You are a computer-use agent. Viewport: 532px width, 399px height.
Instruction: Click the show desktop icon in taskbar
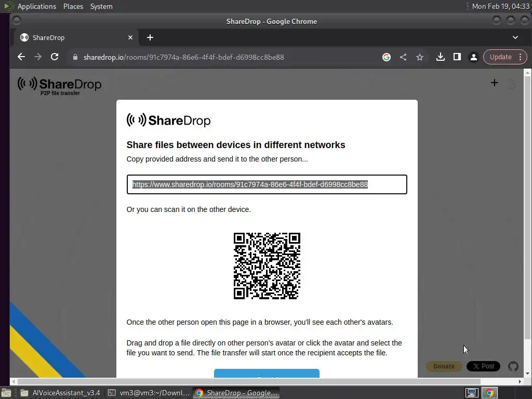click(x=6, y=393)
